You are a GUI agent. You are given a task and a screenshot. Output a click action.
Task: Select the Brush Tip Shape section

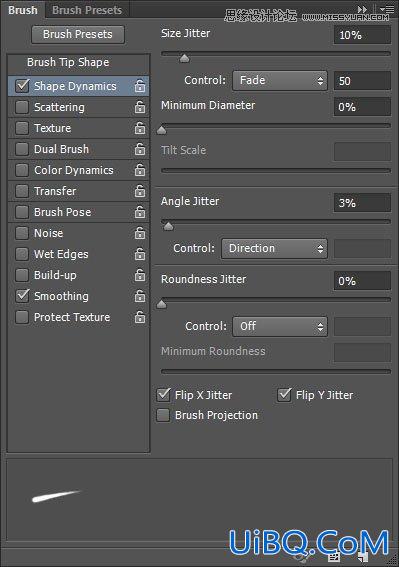pos(68,62)
